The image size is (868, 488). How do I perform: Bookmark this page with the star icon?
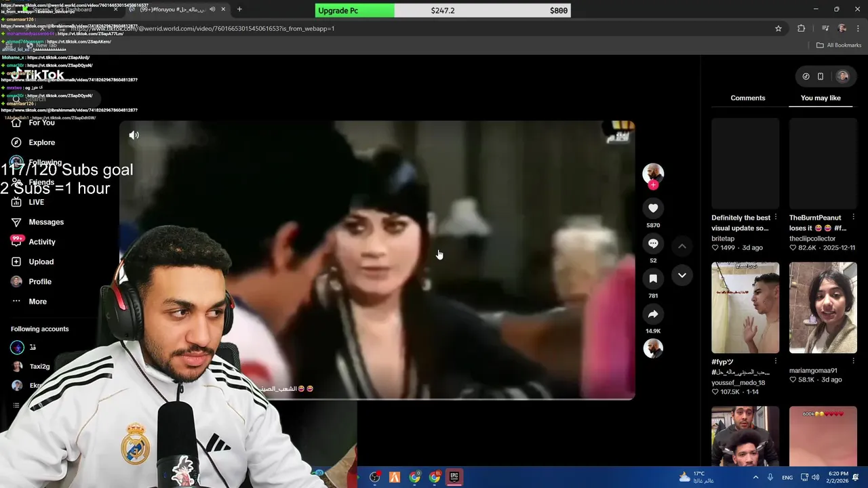(x=778, y=28)
